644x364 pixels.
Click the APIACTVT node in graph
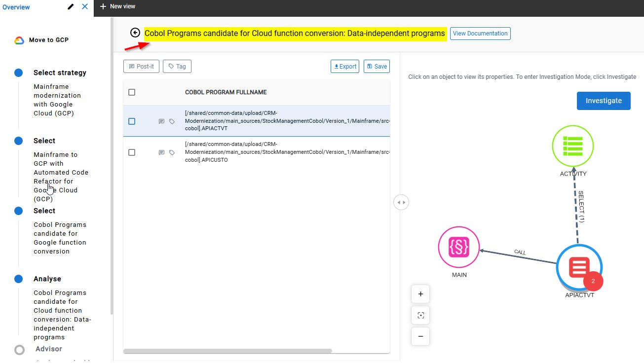(578, 268)
